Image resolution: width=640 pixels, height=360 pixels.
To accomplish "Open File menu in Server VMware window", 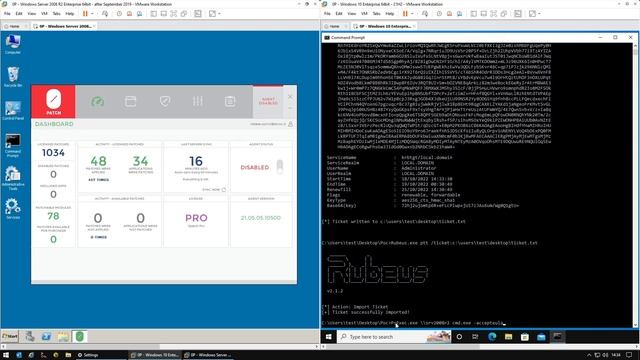I will (7, 13).
